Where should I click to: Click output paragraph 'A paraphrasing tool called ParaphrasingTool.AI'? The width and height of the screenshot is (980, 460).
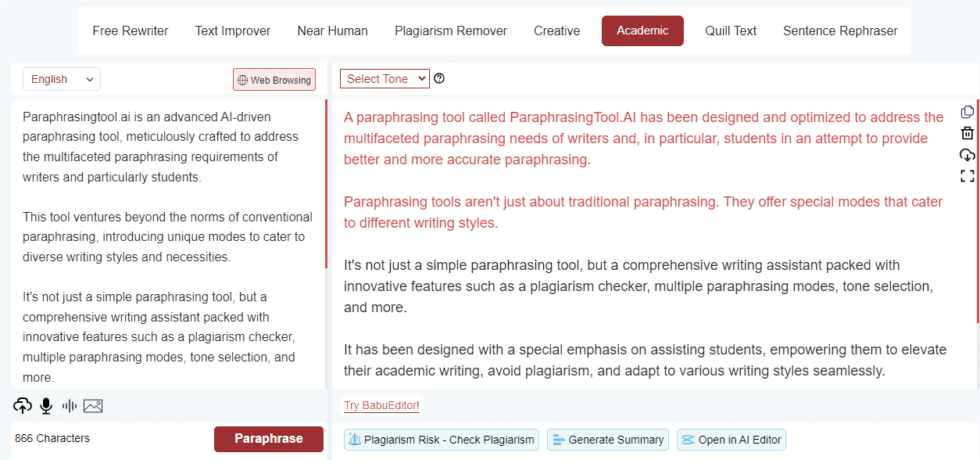[644, 138]
